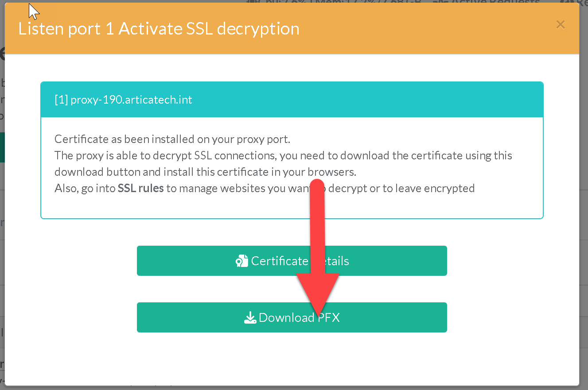Click the orange dialog header bar
Image resolution: width=588 pixels, height=390 pixels.
click(399, 29)
